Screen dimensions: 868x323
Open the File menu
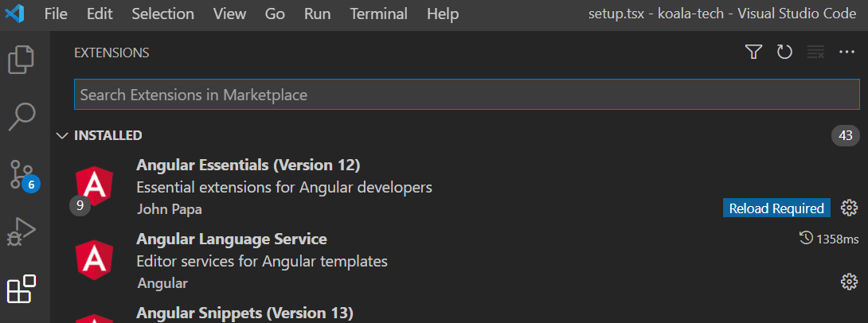pos(56,14)
